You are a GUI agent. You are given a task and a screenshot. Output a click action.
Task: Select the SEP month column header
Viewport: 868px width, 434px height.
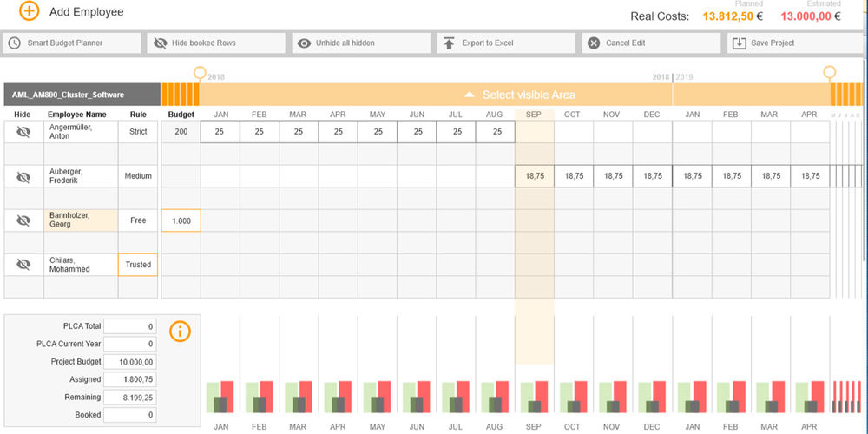pos(534,115)
